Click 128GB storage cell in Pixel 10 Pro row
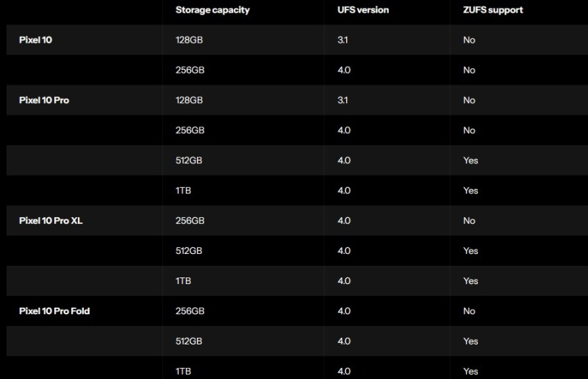This screenshot has height=379, width=588. [x=189, y=100]
